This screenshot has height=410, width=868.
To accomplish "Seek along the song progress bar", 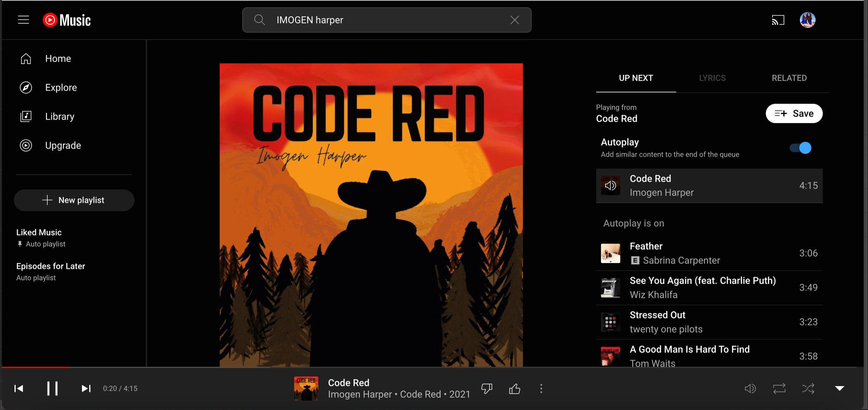I will (x=432, y=367).
